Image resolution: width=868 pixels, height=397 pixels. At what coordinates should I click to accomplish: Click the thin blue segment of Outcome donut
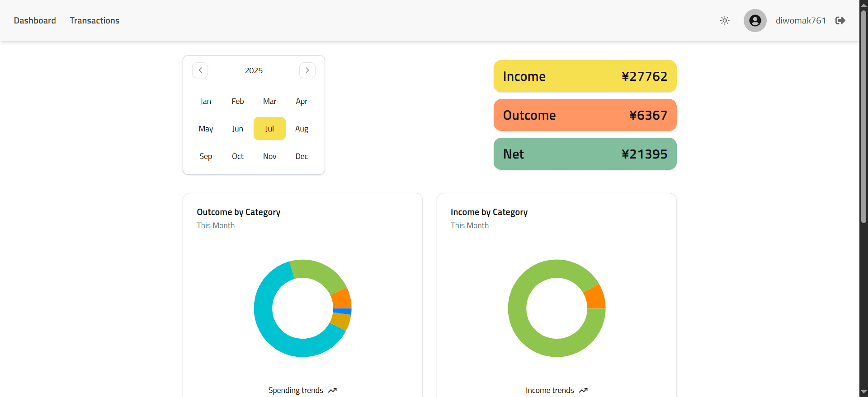(342, 311)
